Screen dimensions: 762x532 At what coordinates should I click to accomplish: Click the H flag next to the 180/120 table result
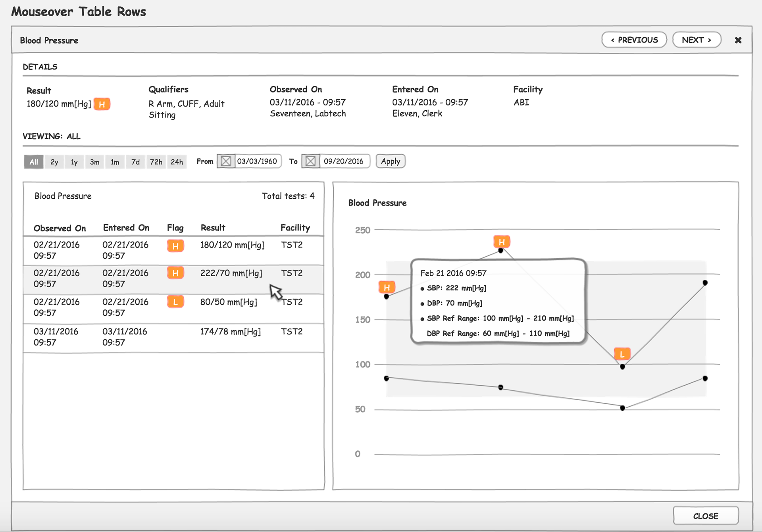coord(175,246)
